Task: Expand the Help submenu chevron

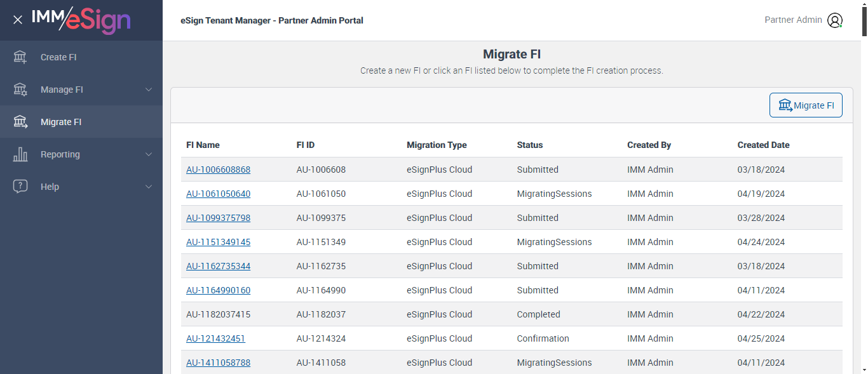Action: point(149,187)
